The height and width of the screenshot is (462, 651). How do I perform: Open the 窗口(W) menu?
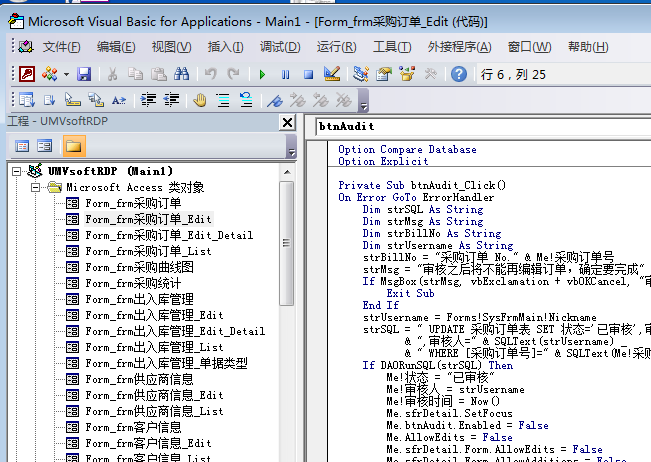[x=529, y=47]
